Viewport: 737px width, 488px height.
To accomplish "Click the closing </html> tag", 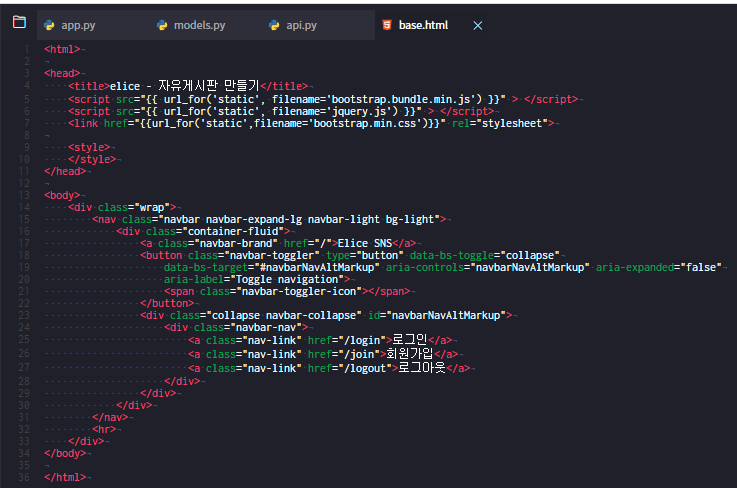I will pyautogui.click(x=65, y=477).
